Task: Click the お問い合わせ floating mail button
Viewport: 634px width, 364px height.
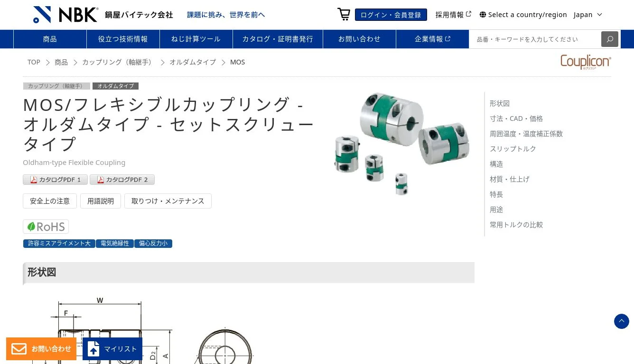Action: [41, 349]
